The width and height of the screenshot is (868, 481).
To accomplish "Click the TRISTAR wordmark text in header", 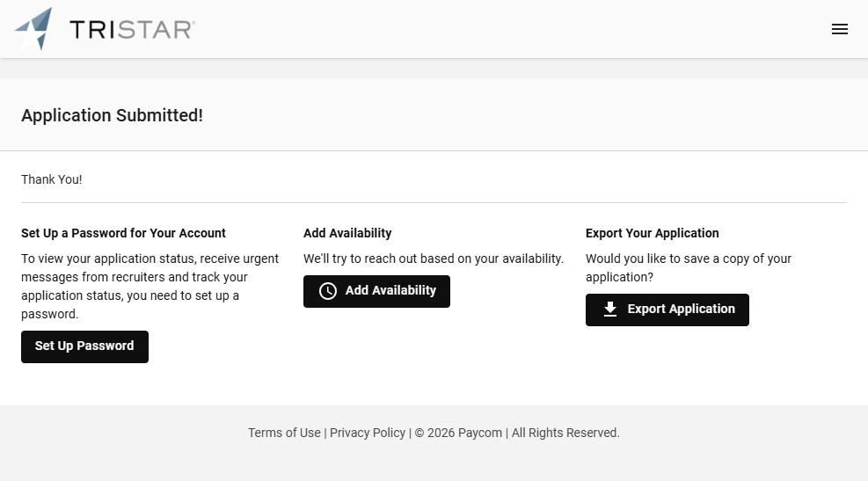I will tap(131, 30).
